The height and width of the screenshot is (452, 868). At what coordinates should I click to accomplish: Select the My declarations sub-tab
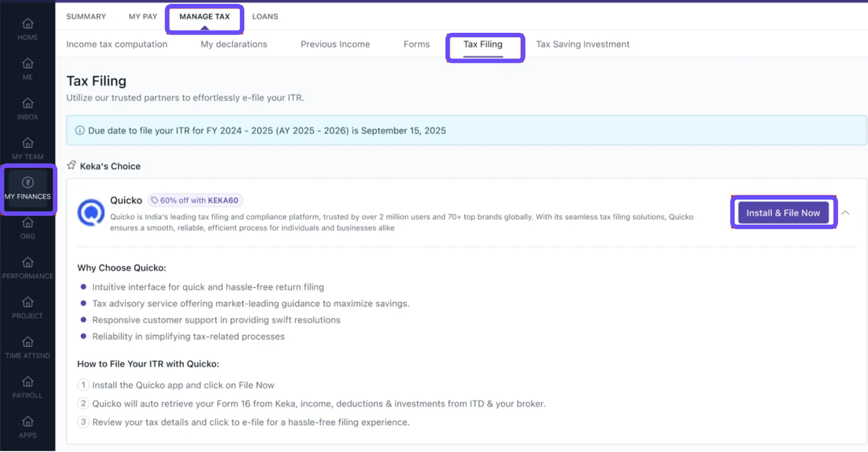(234, 45)
